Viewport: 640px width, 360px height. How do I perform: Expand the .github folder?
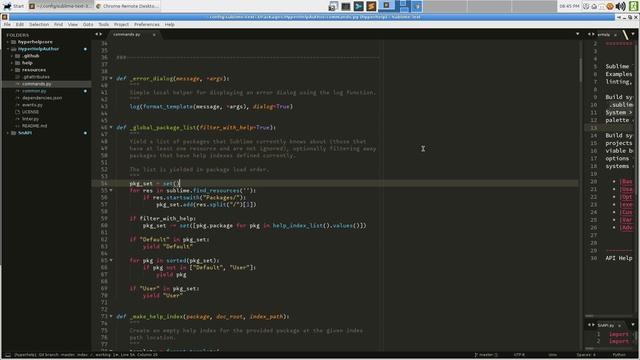coord(12,56)
